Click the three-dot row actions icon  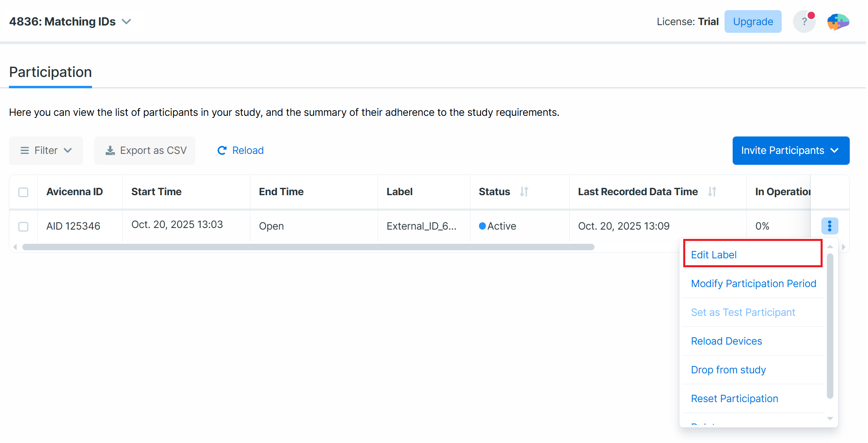829,226
